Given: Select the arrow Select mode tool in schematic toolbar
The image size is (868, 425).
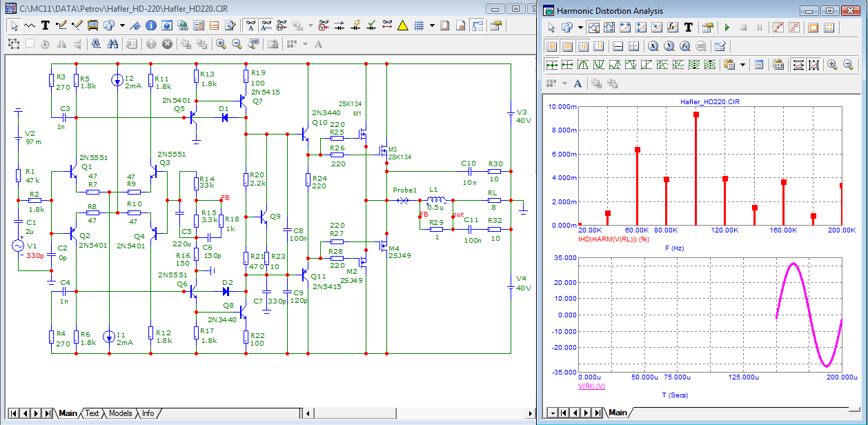Looking at the screenshot, I should click(x=14, y=26).
